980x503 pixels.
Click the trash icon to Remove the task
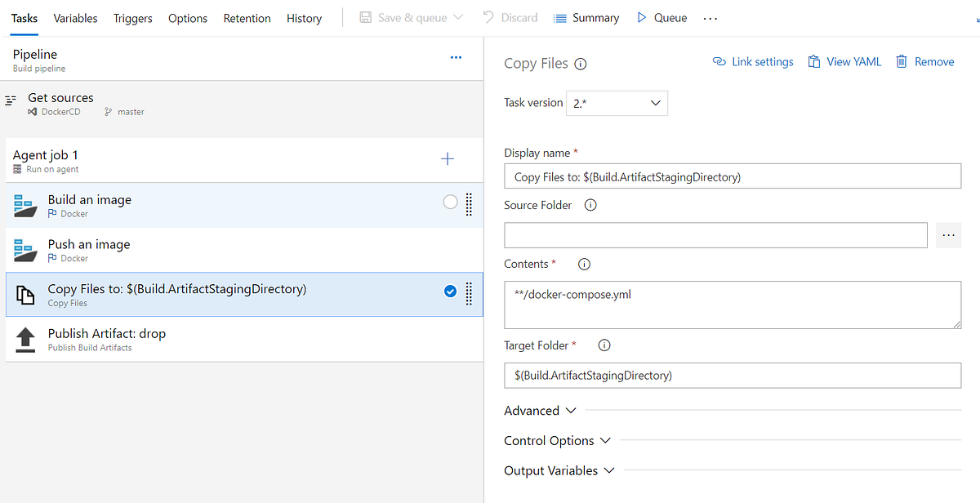point(901,61)
